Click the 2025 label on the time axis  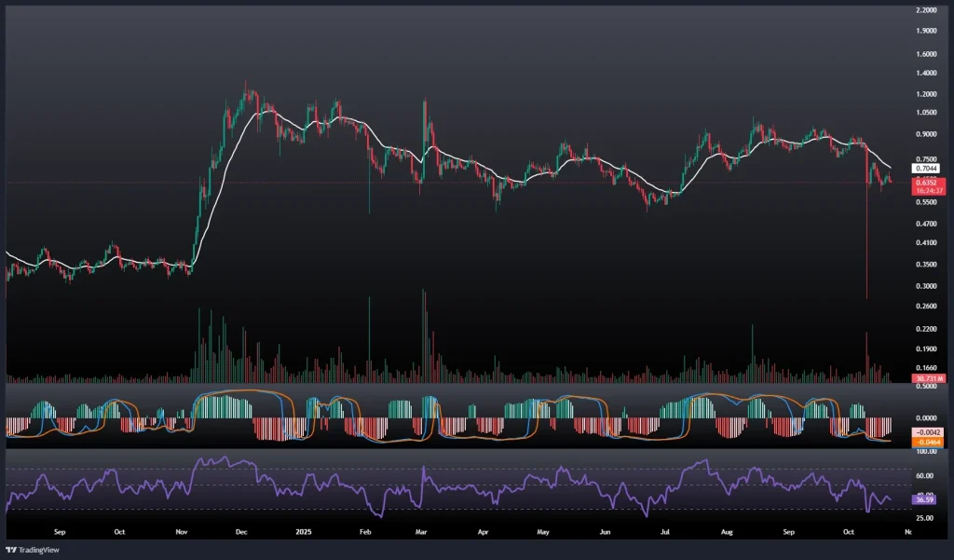tap(302, 531)
